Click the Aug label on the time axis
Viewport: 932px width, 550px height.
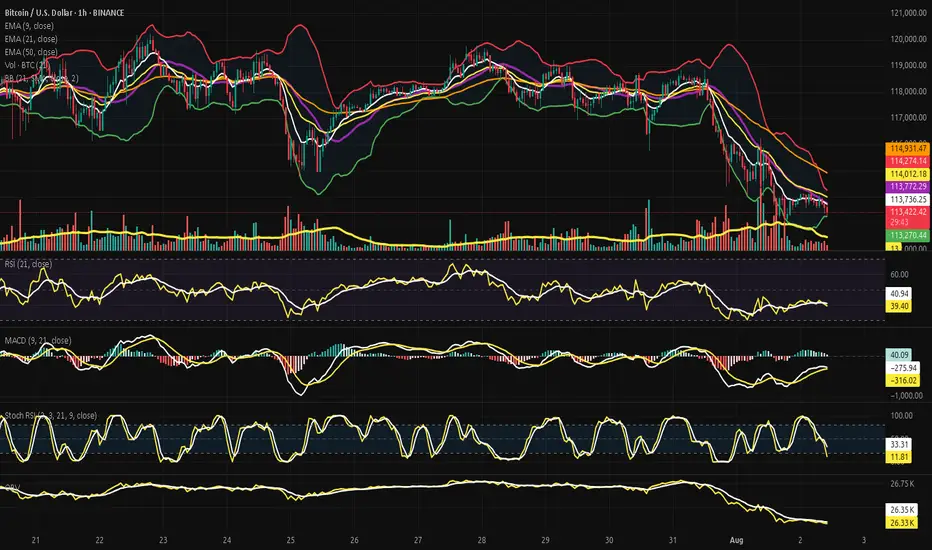click(736, 540)
